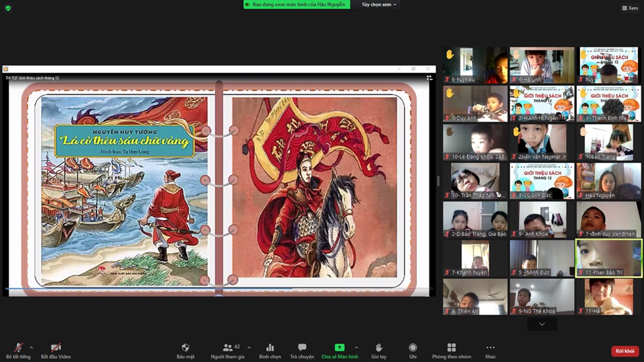Select 6-huyhieu video tile
Viewport: 644px width, 362px height.
475,65
